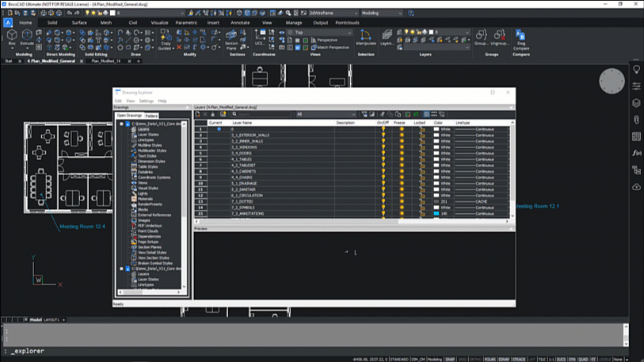Toggle Freeze for 3_3_WINDOWS layer
The width and height of the screenshot is (644, 362).
(x=402, y=147)
